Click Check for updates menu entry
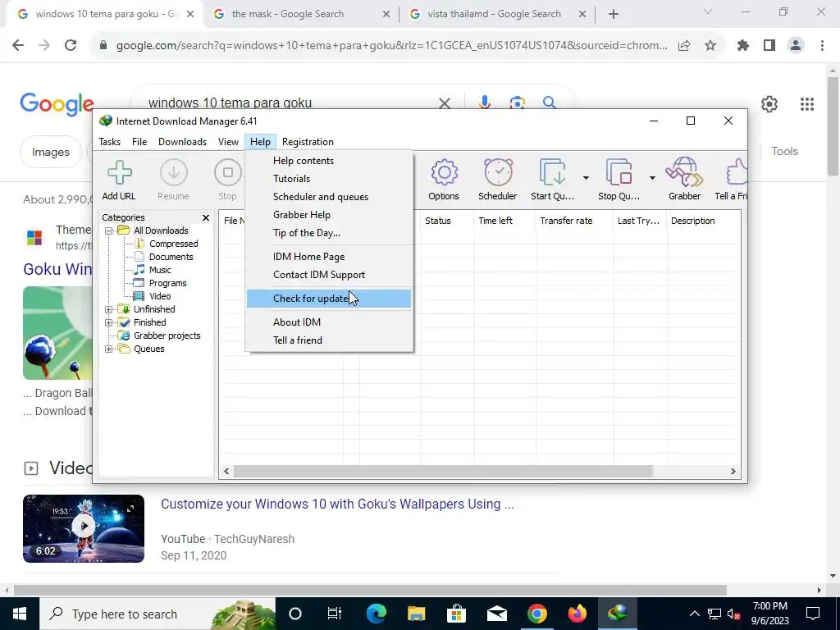The width and height of the screenshot is (840, 630). pyautogui.click(x=329, y=299)
